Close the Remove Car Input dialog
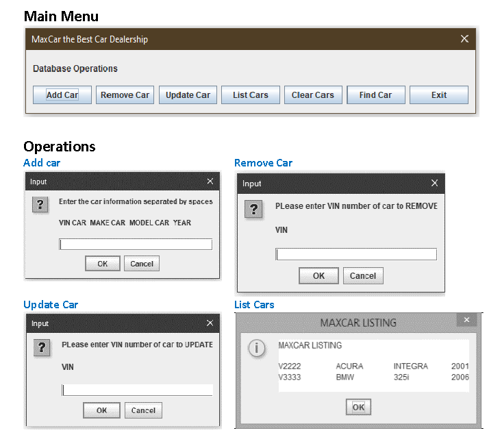 pos(434,183)
